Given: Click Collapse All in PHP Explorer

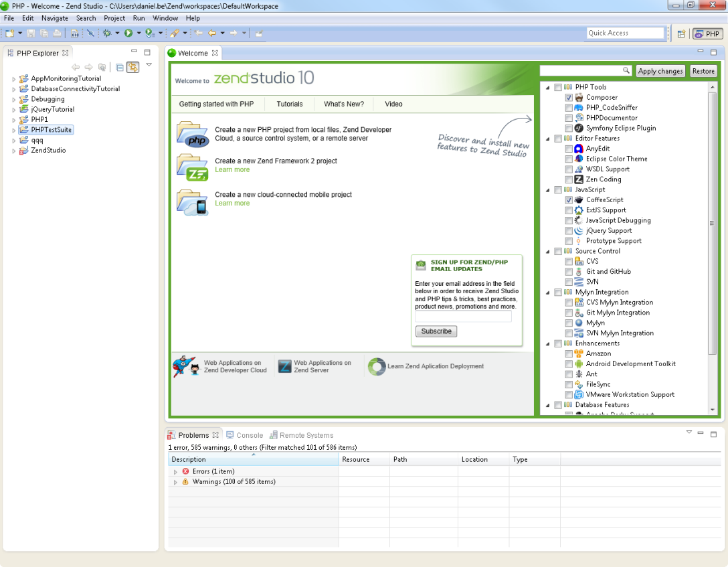Looking at the screenshot, I should [120, 68].
